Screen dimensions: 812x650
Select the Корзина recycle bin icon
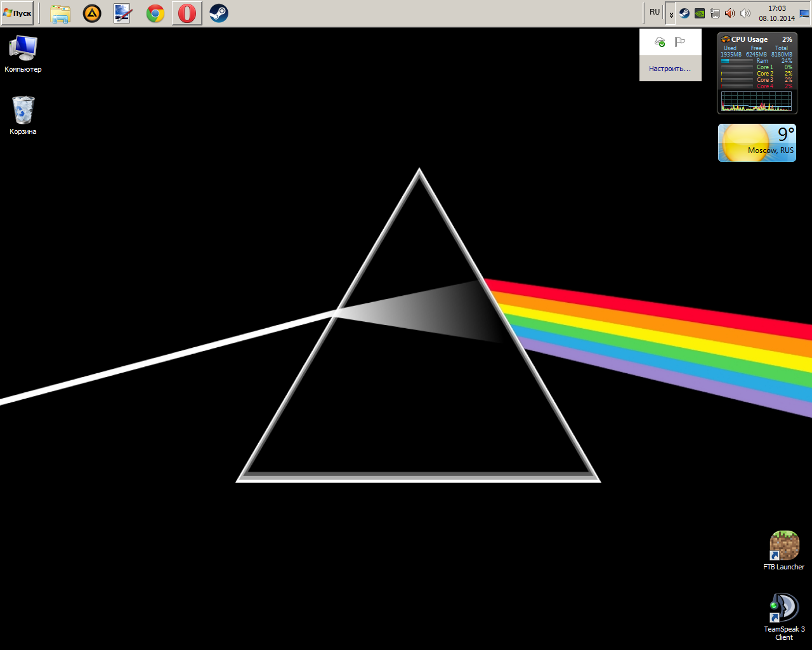point(23,116)
